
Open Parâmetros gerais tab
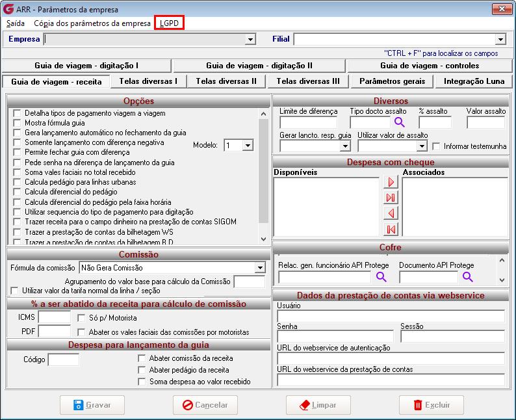point(393,81)
